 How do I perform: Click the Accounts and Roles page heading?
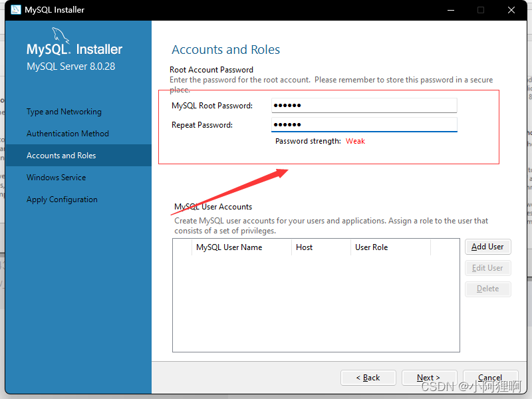(225, 49)
